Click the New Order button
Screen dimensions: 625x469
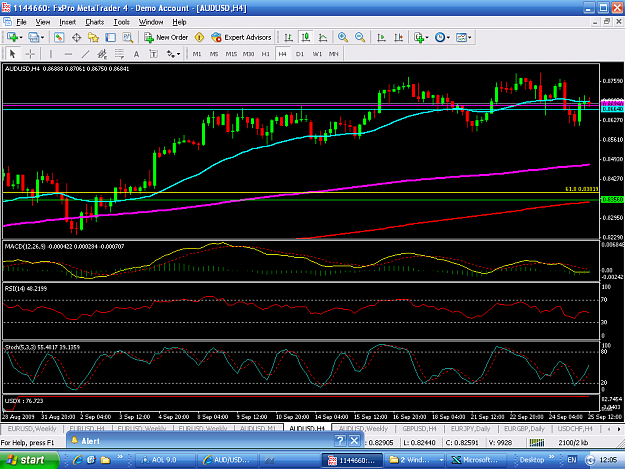point(166,37)
